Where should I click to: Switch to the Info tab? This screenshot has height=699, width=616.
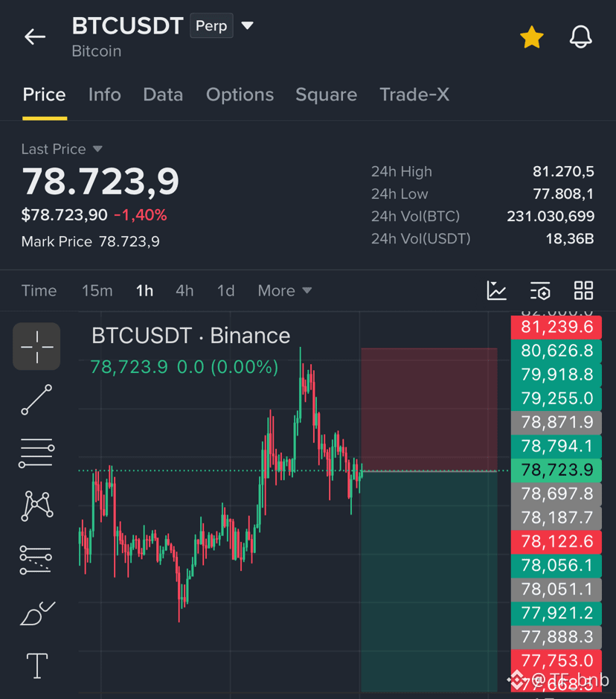(105, 95)
